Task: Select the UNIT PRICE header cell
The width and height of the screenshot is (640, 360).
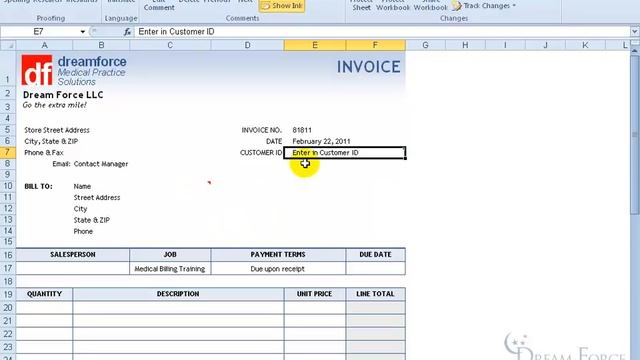Action: point(315,294)
